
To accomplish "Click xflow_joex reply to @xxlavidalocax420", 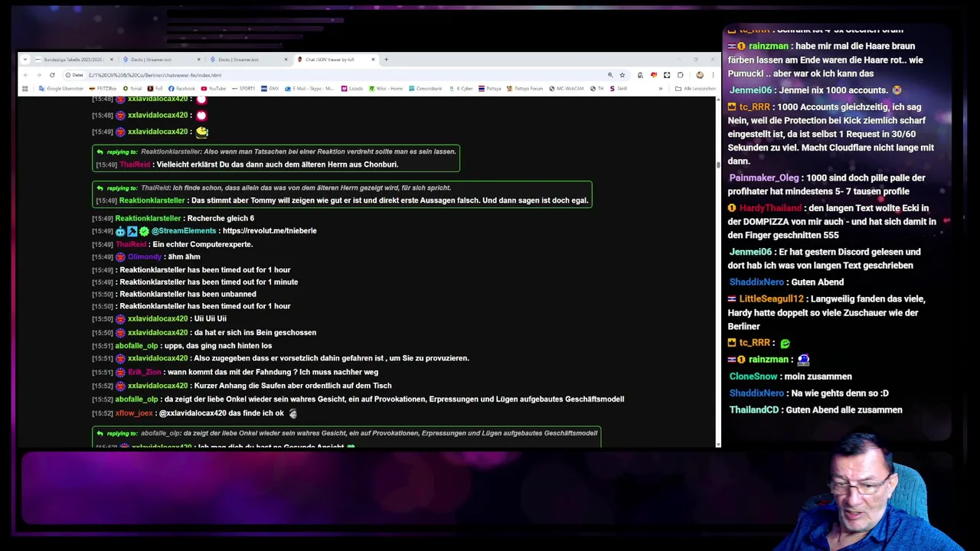I will click(220, 413).
